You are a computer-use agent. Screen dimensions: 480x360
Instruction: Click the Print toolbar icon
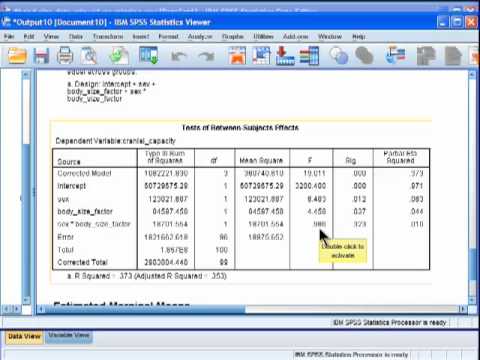click(x=65, y=55)
